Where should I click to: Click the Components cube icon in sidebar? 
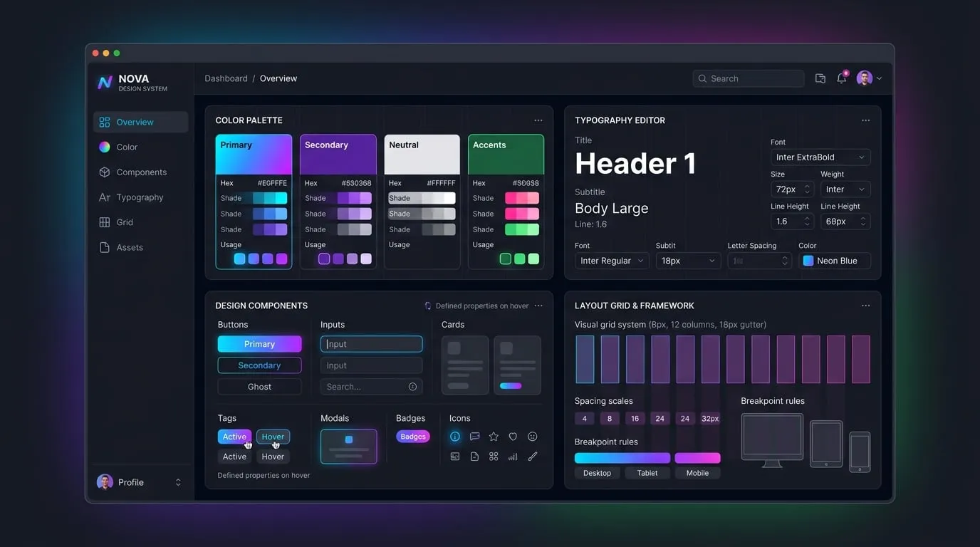pyautogui.click(x=105, y=172)
